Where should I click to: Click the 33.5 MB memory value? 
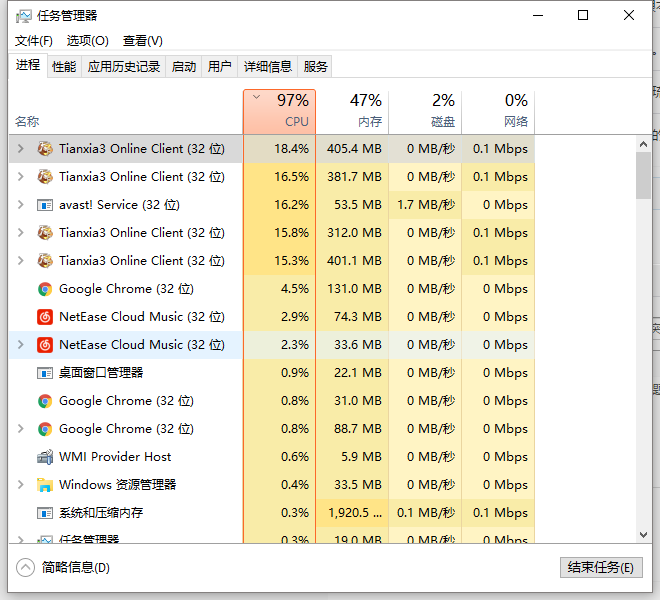[352, 485]
